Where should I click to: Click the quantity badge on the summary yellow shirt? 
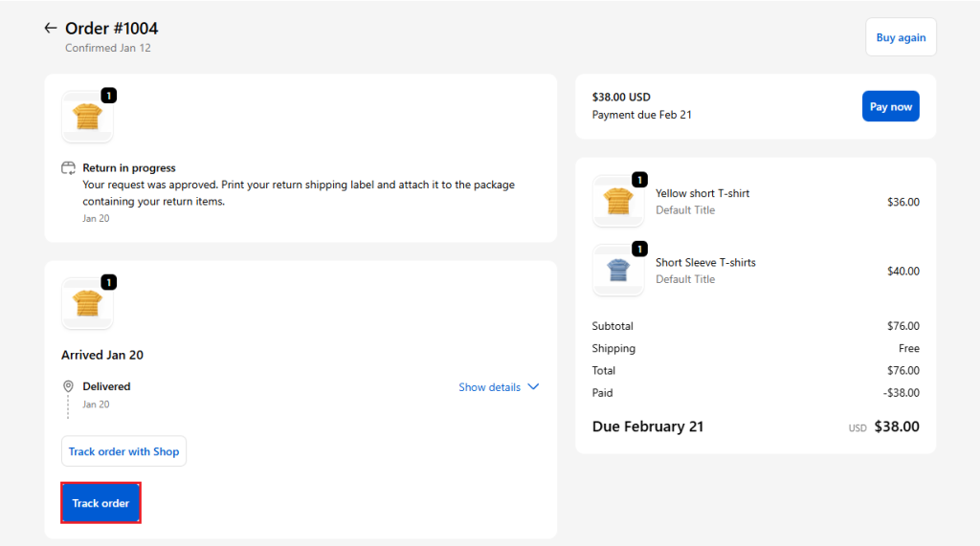[639, 180]
